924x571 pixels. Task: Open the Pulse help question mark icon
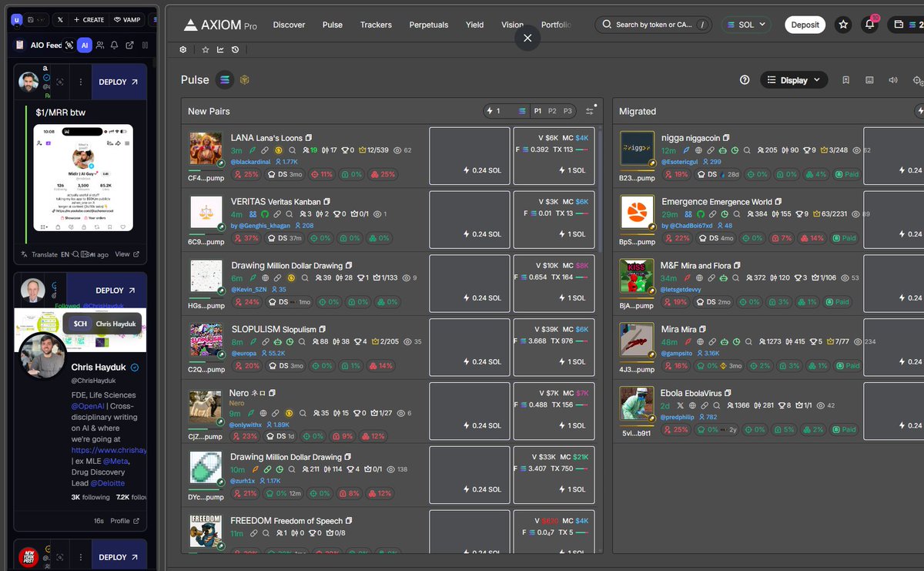(x=745, y=79)
